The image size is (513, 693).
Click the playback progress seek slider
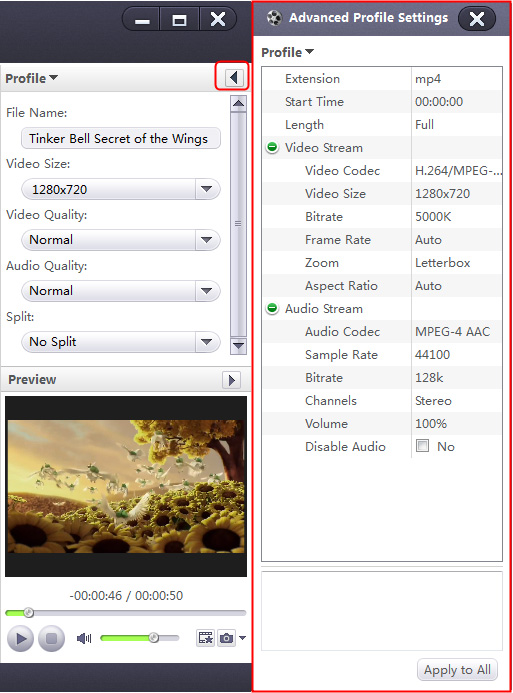point(125,613)
